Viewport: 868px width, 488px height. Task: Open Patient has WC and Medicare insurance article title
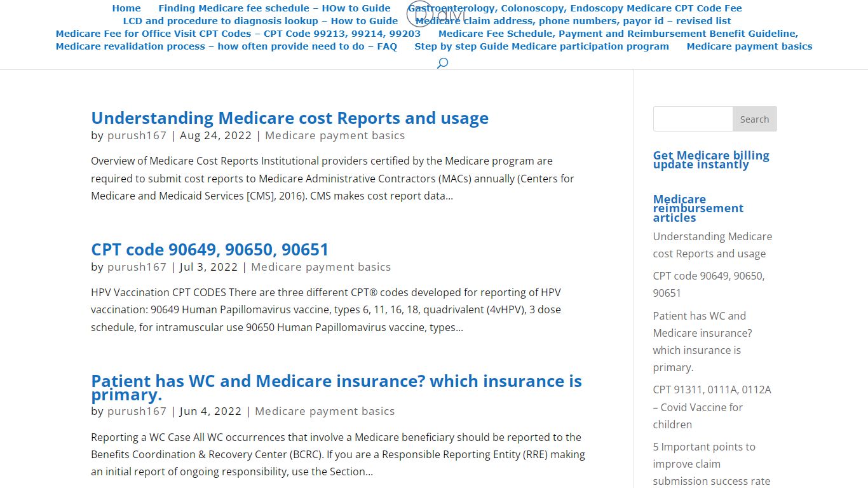(336, 388)
